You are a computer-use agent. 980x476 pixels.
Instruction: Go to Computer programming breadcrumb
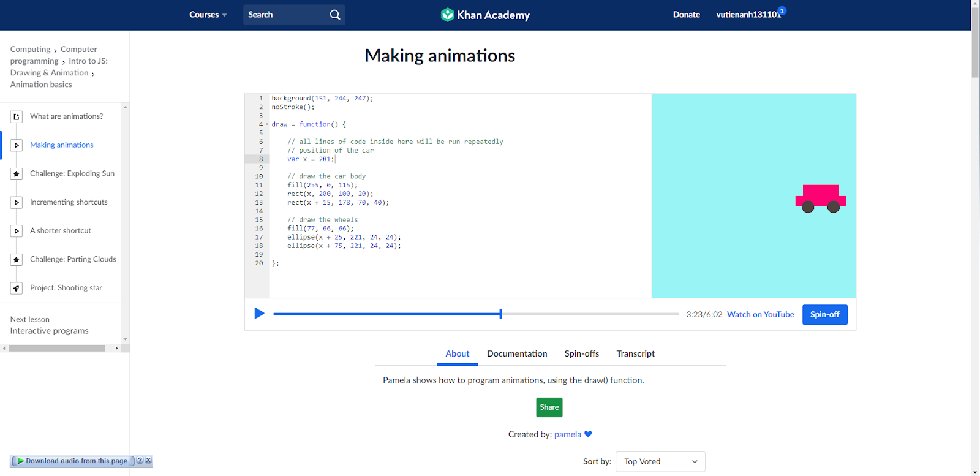(53, 55)
